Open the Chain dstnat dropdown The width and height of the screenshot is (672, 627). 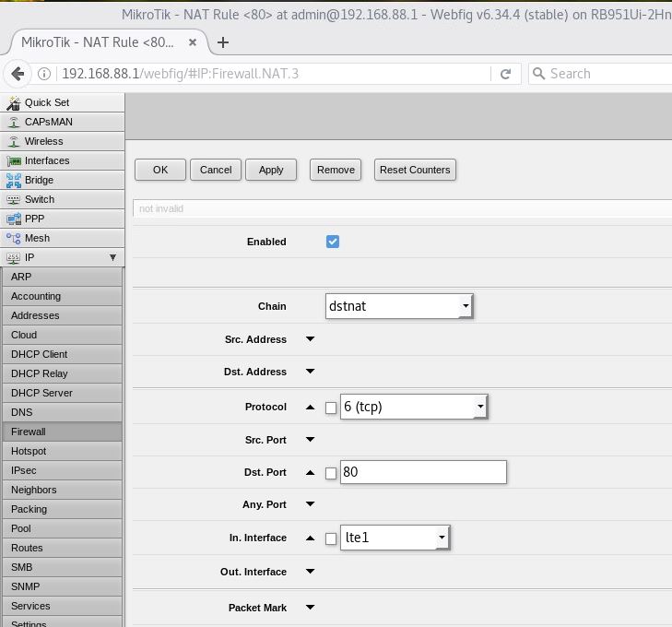[399, 306]
